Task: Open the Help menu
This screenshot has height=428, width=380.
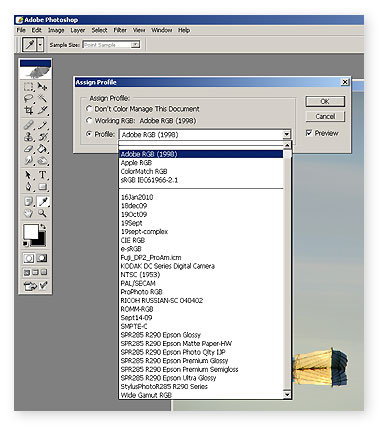Action: click(x=184, y=30)
